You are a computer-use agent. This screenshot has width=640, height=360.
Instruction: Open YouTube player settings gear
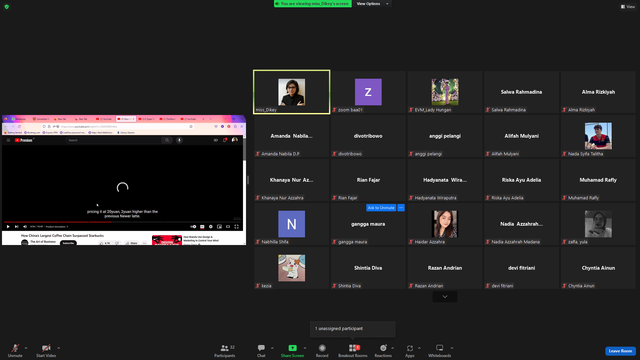pos(211,227)
